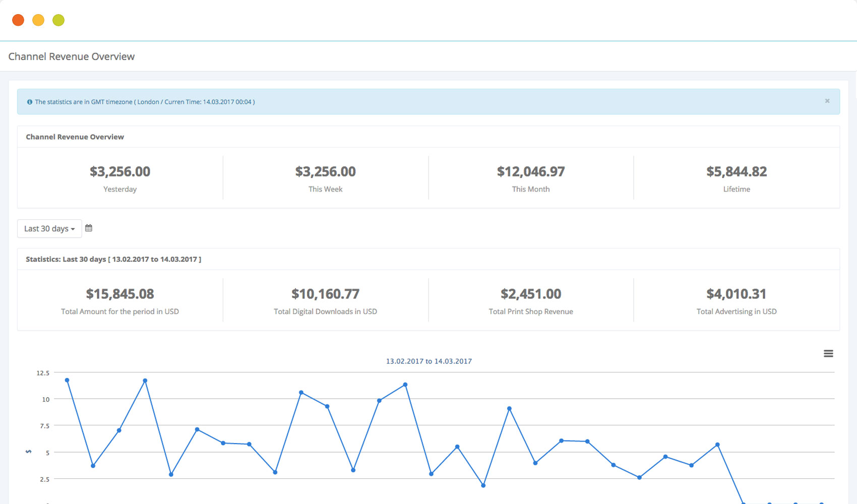Dismiss the GMT timezone notice

tap(827, 101)
